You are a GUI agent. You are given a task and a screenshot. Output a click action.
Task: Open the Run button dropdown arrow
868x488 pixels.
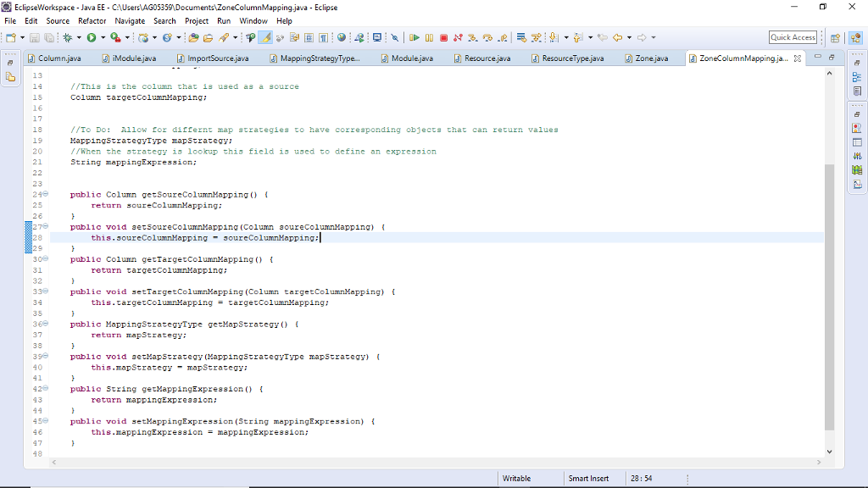point(103,37)
